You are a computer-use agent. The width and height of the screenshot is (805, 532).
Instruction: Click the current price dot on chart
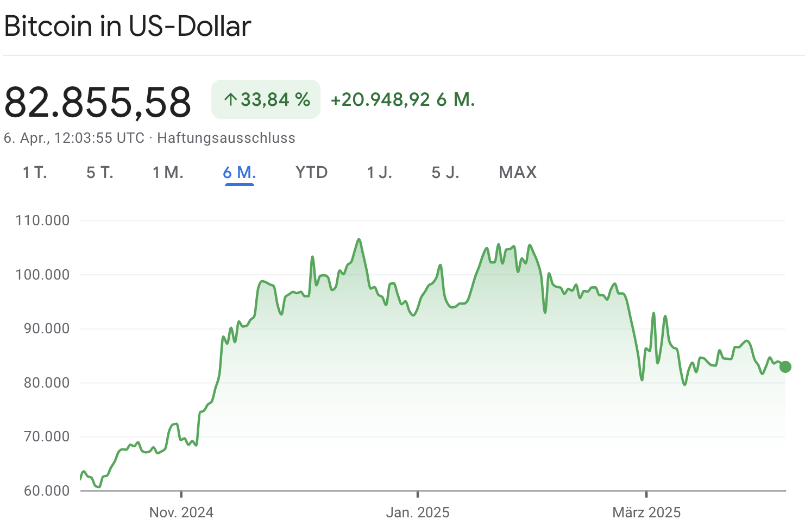pos(785,367)
